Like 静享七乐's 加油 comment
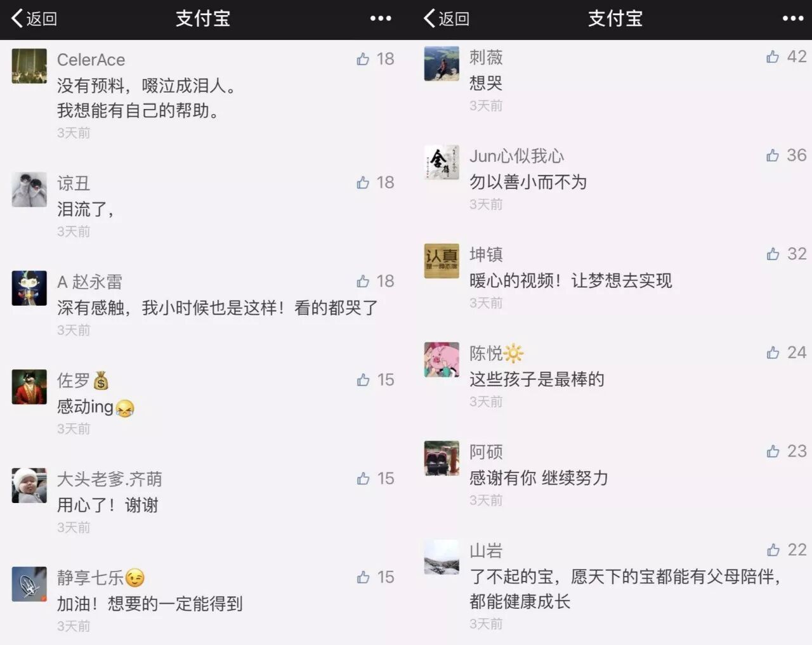The image size is (812, 645). [363, 577]
